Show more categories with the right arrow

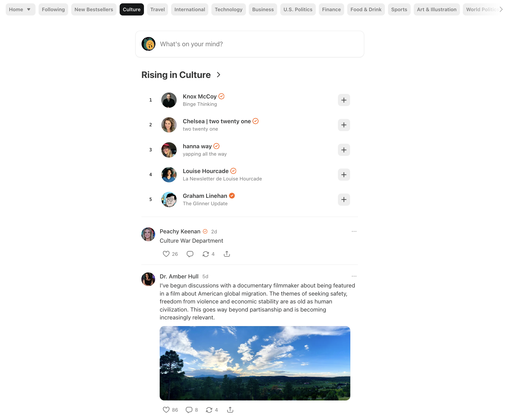pos(501,10)
